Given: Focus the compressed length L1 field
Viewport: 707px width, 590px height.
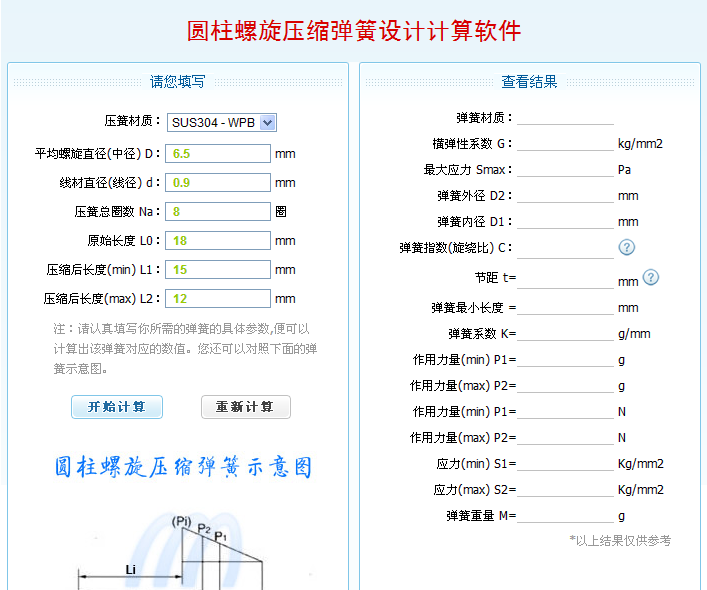Looking at the screenshot, I should click(218, 270).
